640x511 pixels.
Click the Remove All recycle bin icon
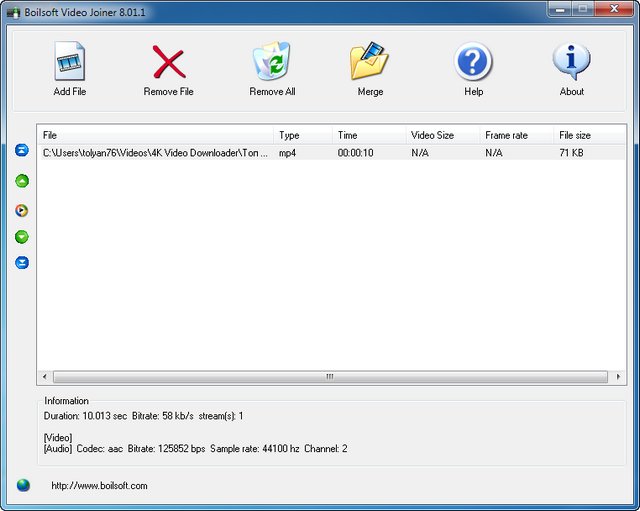(272, 62)
